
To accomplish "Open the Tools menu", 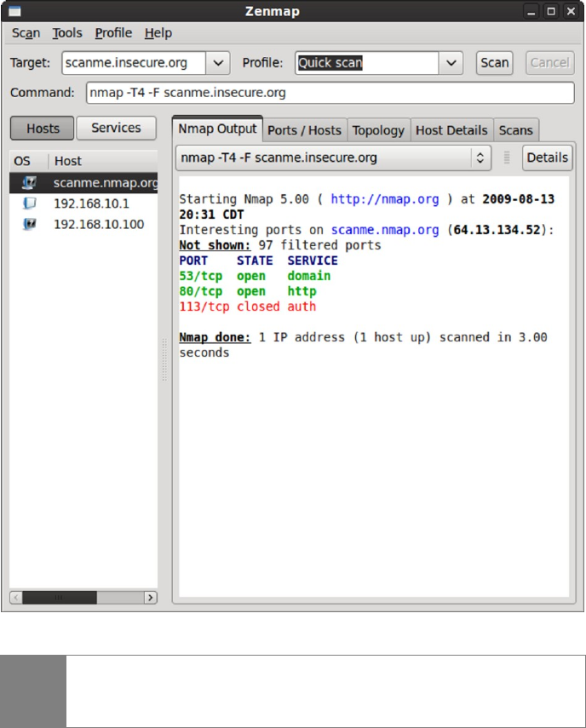I will (67, 33).
